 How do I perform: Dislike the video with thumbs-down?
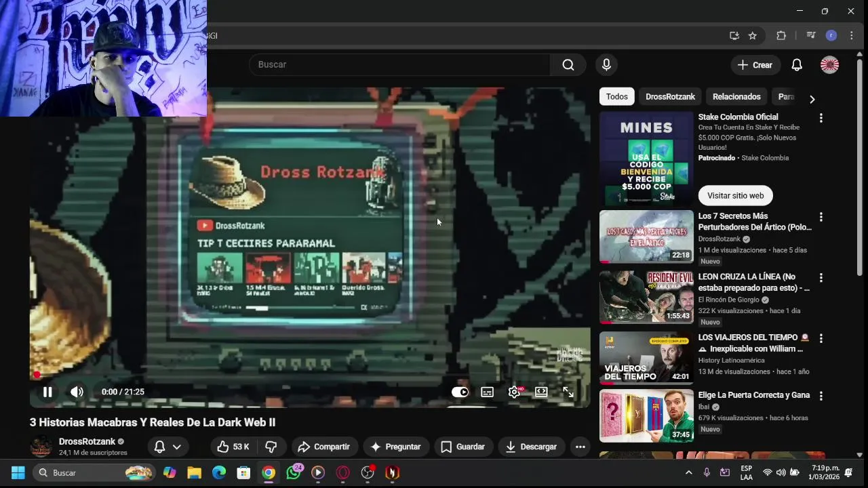pos(271,447)
